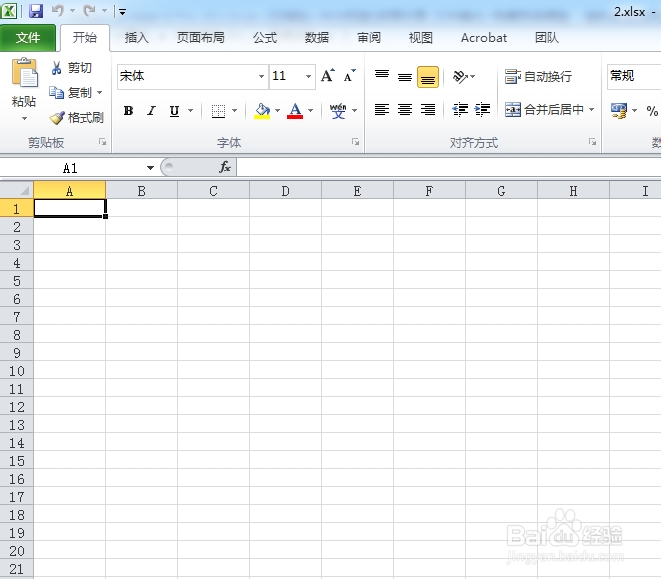Switch to the 审阅 Review tab
Screen dimensions: 661x579
pos(369,38)
